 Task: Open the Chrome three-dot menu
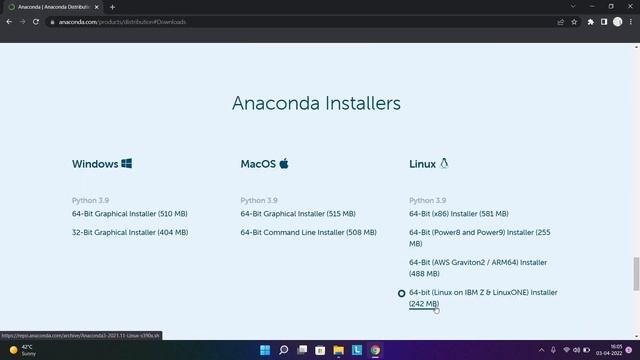coord(631,22)
